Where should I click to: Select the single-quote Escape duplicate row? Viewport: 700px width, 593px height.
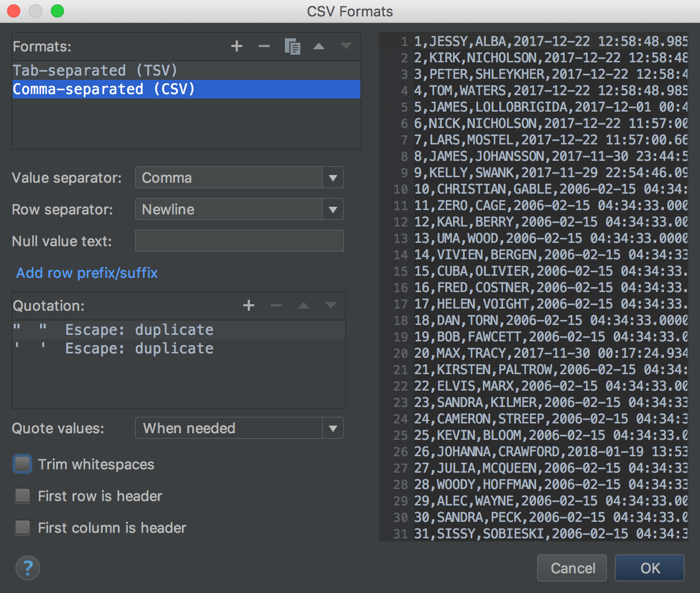click(139, 348)
